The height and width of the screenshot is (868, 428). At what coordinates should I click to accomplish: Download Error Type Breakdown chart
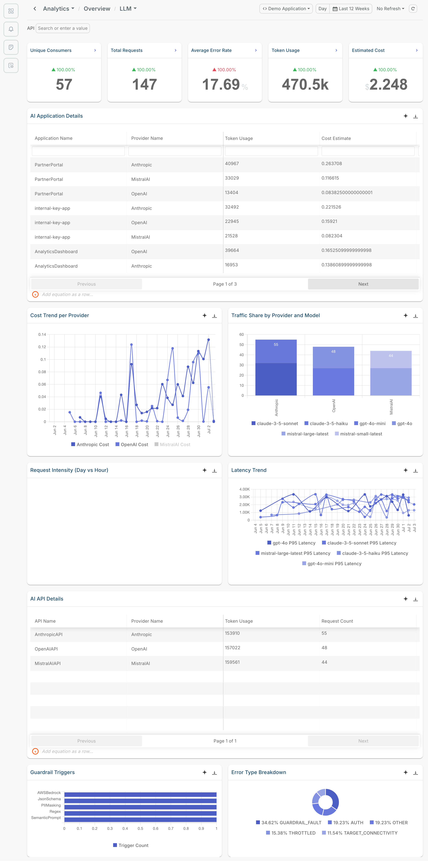pyautogui.click(x=416, y=773)
